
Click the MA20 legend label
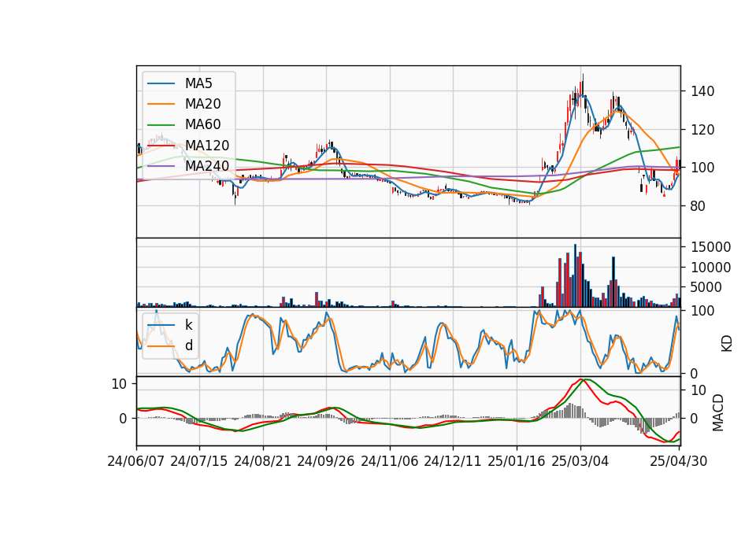tap(202, 104)
